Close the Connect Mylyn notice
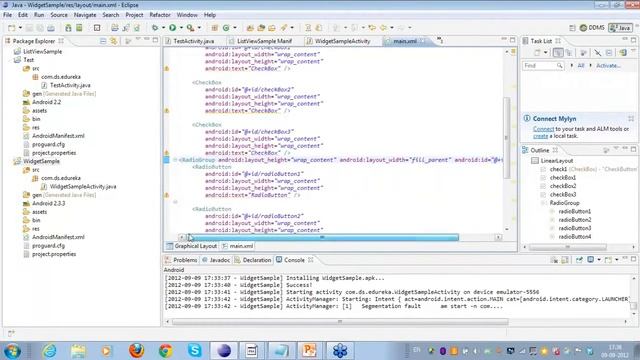 pos(631,118)
